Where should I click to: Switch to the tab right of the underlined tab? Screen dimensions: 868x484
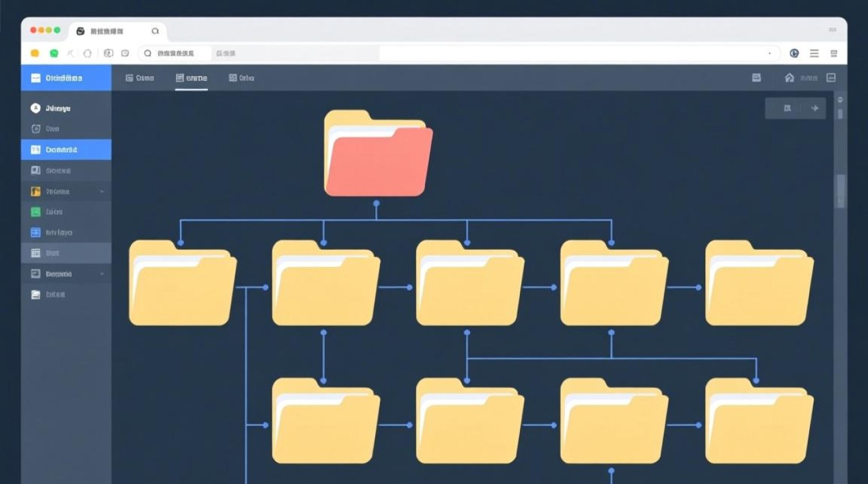click(x=242, y=78)
